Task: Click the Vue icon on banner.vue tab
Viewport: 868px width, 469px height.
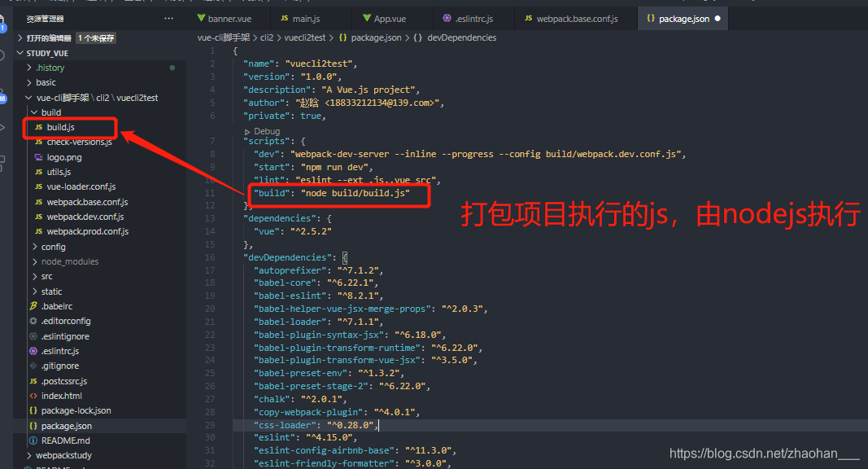Action: (x=201, y=18)
